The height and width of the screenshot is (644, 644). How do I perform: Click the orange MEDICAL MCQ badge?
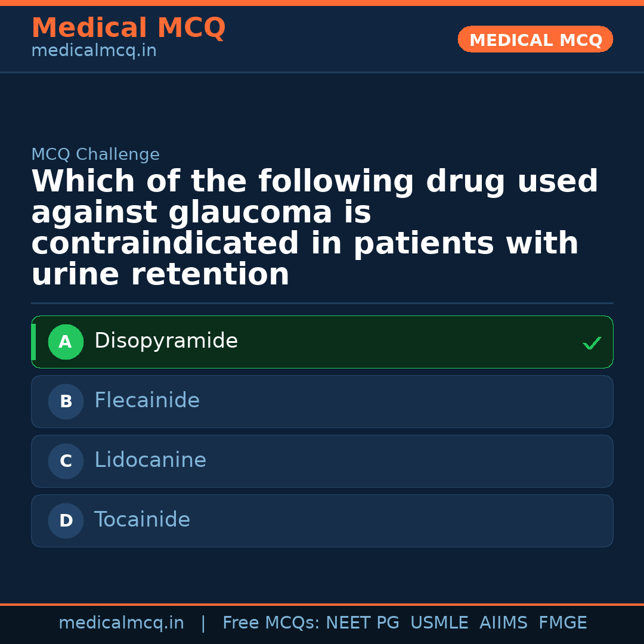[535, 39]
